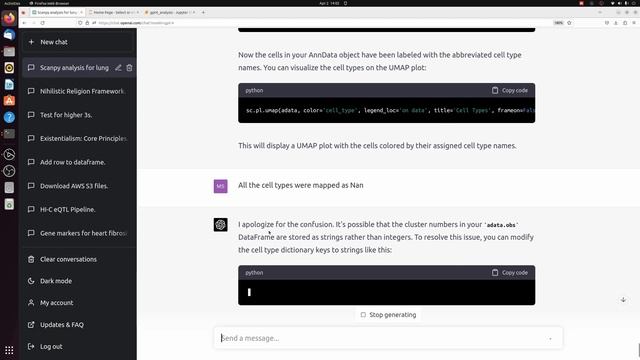The height and width of the screenshot is (360, 640).
Task: Go back in the browser
Action: (24, 23)
